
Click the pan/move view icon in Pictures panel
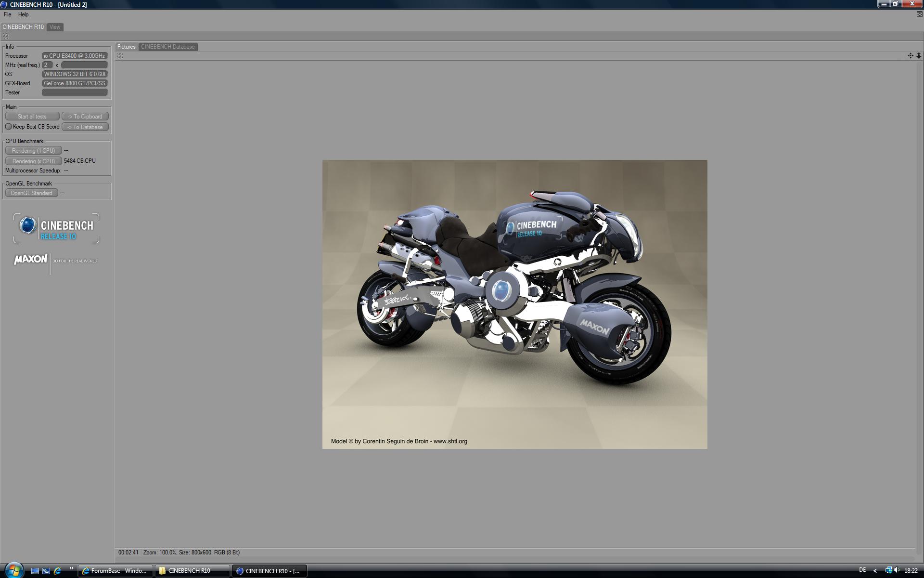(910, 56)
